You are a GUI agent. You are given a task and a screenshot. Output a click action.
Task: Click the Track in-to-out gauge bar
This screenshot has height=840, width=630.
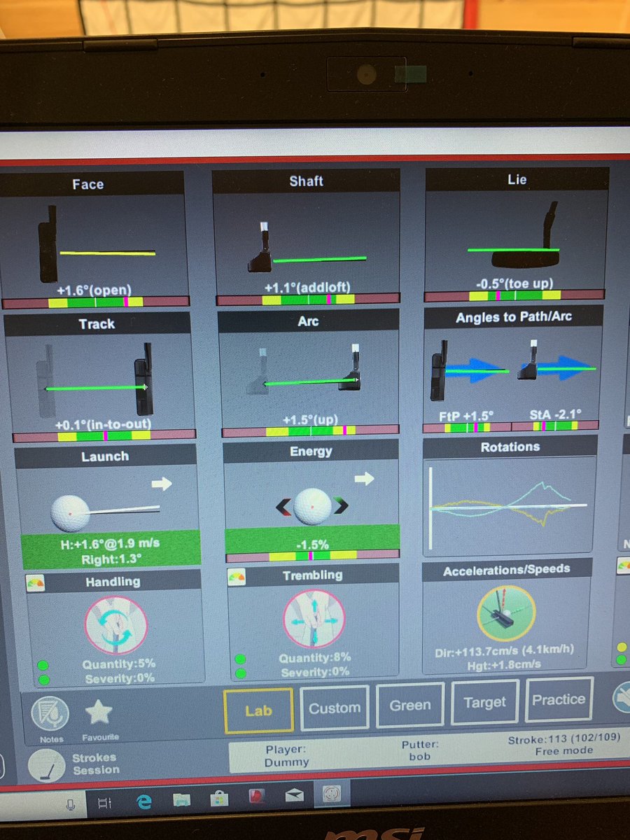click(x=103, y=435)
